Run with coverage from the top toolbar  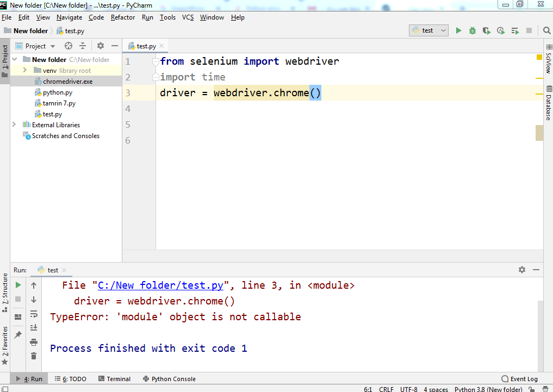pyautogui.click(x=487, y=31)
